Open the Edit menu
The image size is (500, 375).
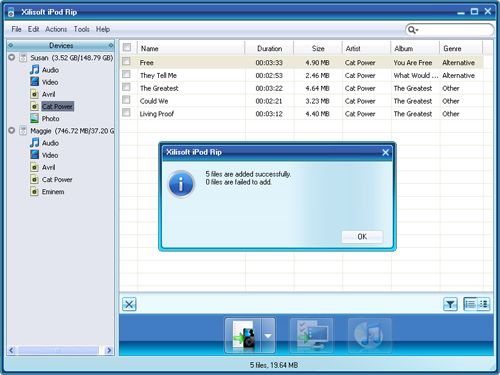[33, 29]
